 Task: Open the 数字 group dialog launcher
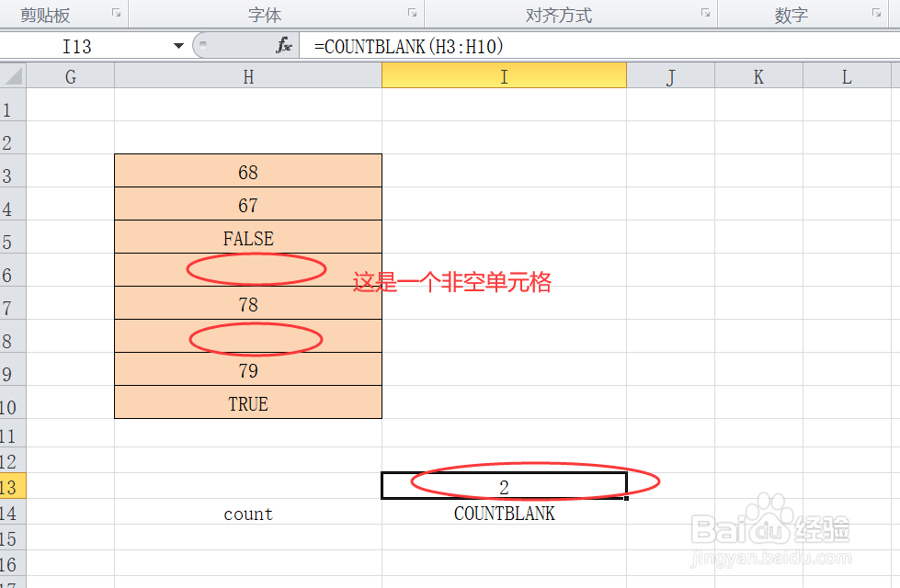coord(874,12)
